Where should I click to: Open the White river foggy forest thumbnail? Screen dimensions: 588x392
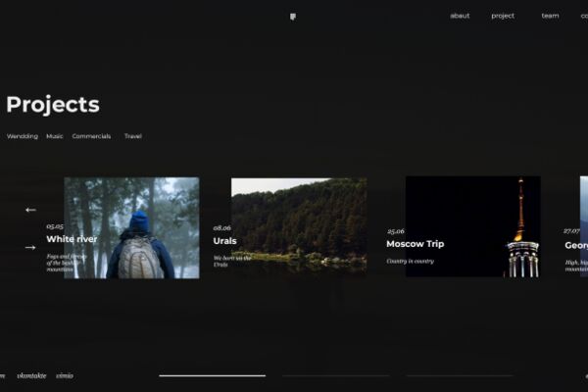tap(131, 227)
